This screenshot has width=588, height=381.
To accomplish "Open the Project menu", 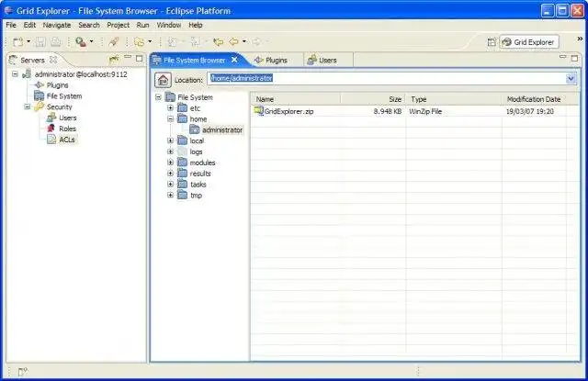I will click(x=119, y=25).
